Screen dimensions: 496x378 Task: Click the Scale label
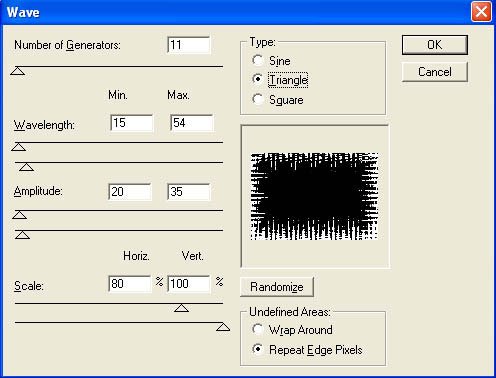[x=29, y=286]
